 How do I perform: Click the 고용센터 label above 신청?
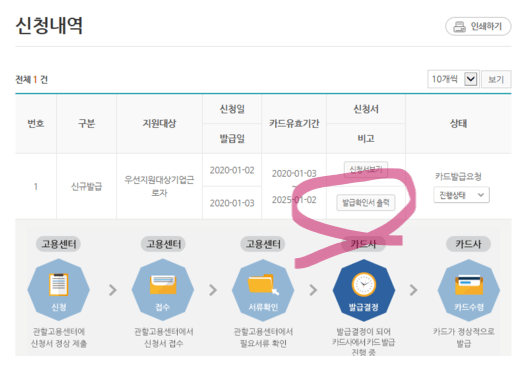point(58,244)
